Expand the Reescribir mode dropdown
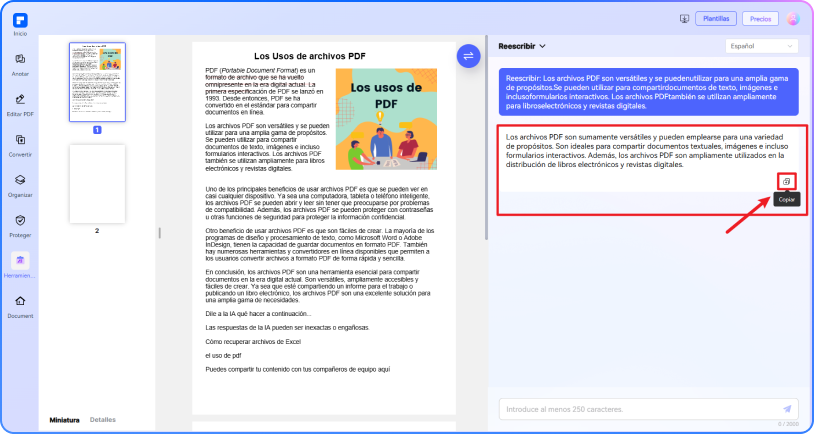 522,46
